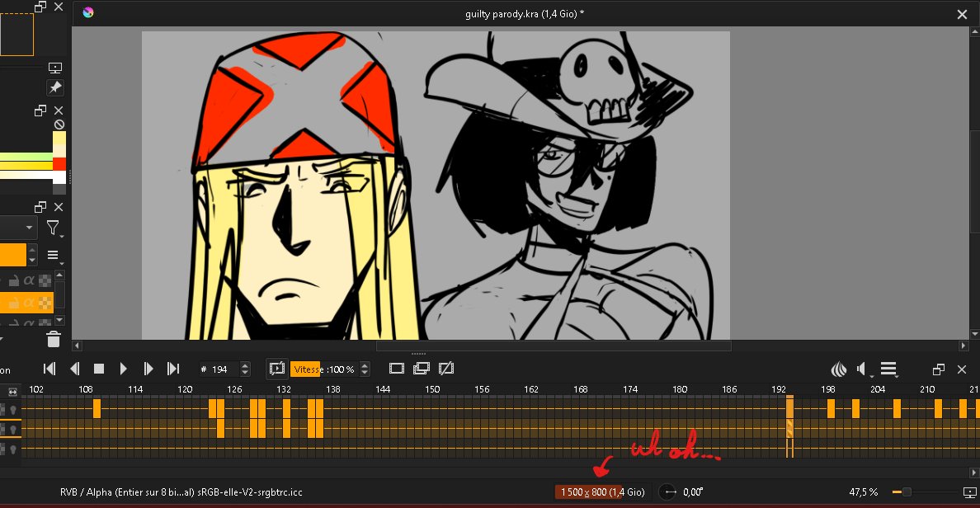Image resolution: width=980 pixels, height=508 pixels.
Task: Toggle zoom-to-fit arrows on timeline header
Action: [x=12, y=391]
